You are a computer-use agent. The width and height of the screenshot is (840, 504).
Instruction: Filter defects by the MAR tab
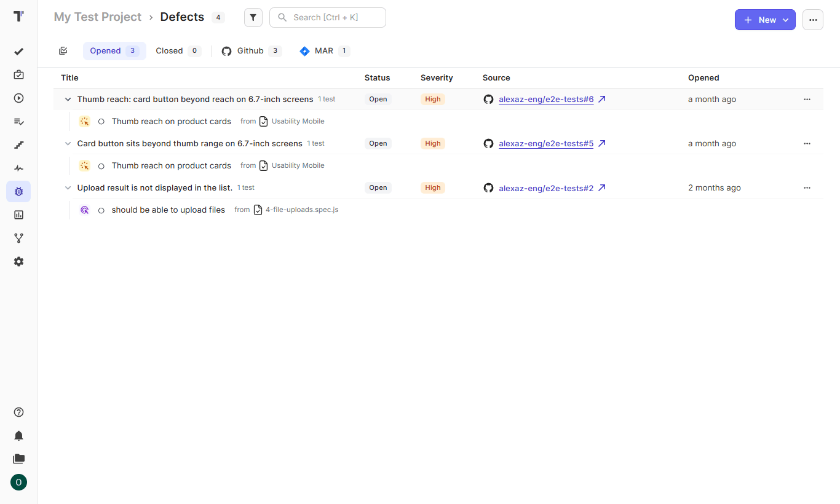[325, 51]
